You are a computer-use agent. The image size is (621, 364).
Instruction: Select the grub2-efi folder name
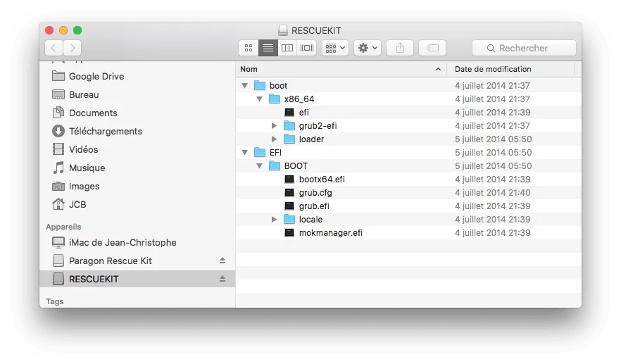click(318, 126)
